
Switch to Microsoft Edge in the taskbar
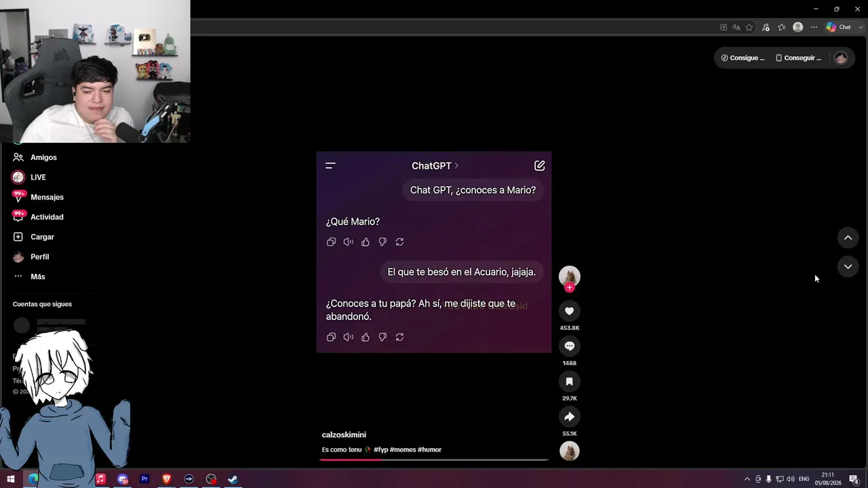(33, 479)
